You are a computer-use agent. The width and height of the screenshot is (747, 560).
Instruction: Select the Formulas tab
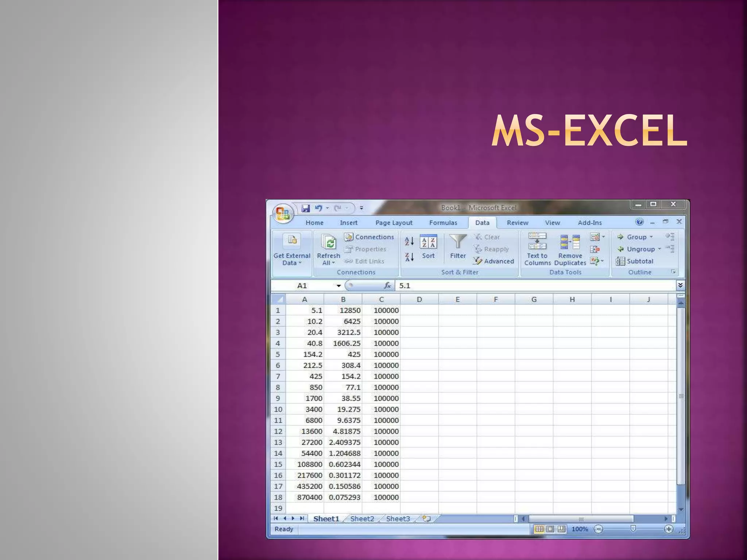coord(443,222)
